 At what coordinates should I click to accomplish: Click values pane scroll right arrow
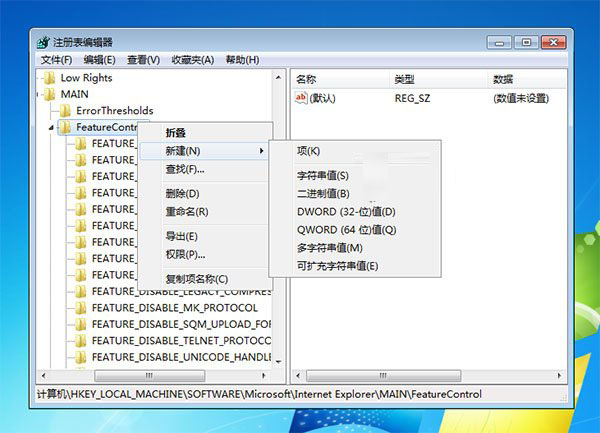pyautogui.click(x=559, y=376)
